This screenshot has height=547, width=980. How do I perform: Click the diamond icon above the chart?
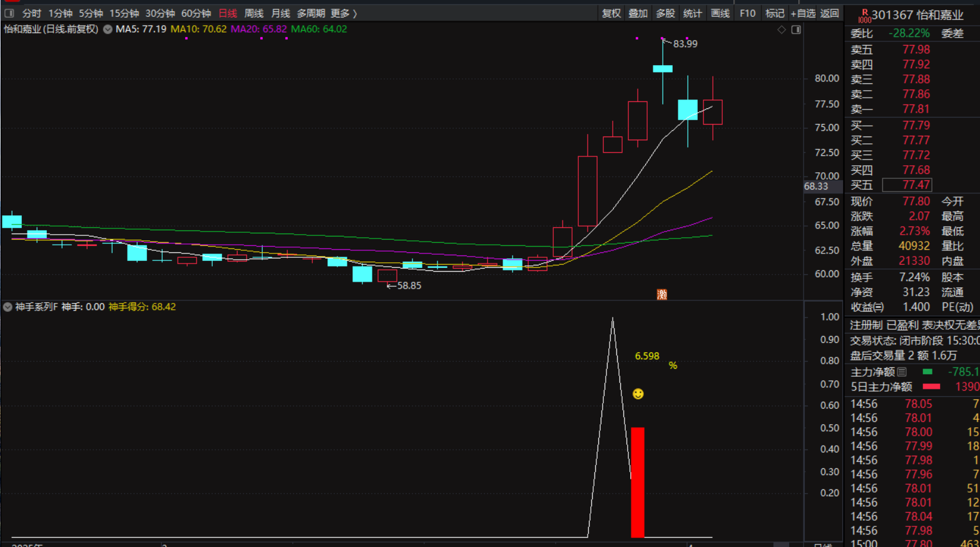[x=782, y=29]
